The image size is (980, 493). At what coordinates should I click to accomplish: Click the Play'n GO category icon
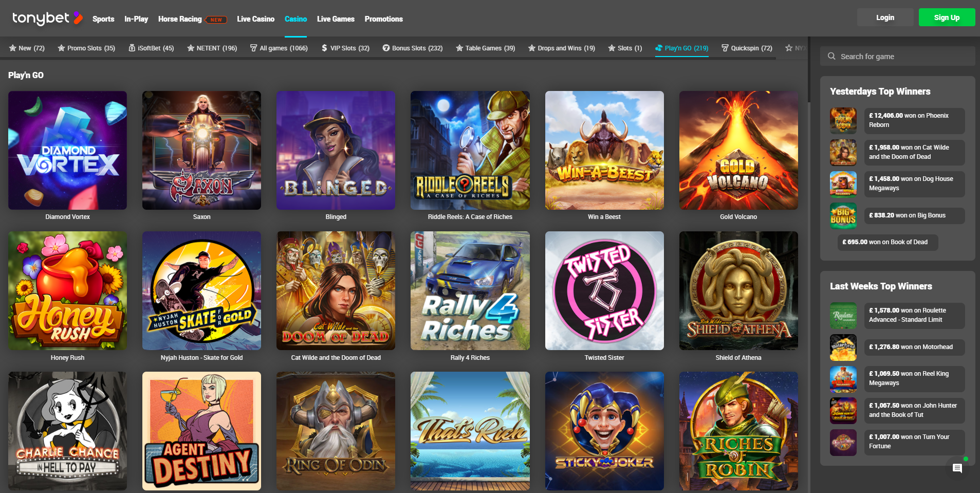pyautogui.click(x=659, y=48)
